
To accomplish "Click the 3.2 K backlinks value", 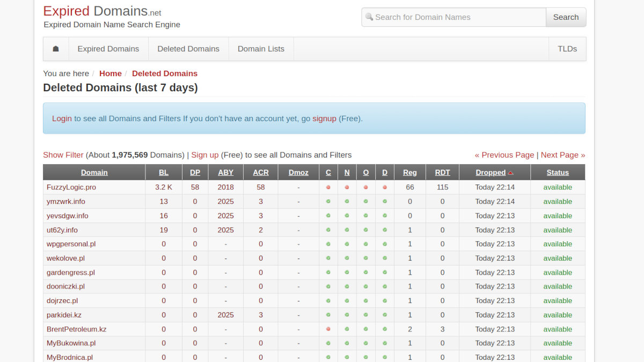I will pyautogui.click(x=164, y=187).
